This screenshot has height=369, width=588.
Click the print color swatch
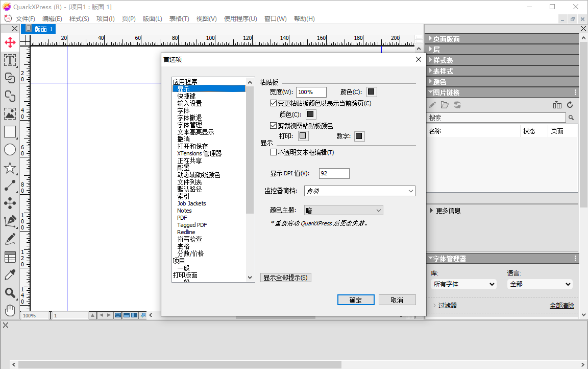point(303,136)
